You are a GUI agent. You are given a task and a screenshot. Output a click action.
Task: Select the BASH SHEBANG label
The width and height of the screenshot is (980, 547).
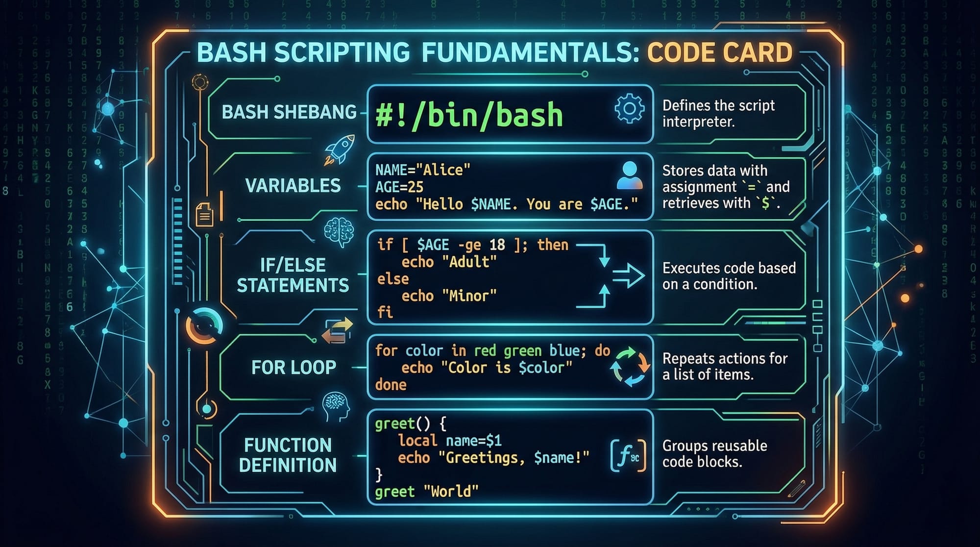point(289,112)
